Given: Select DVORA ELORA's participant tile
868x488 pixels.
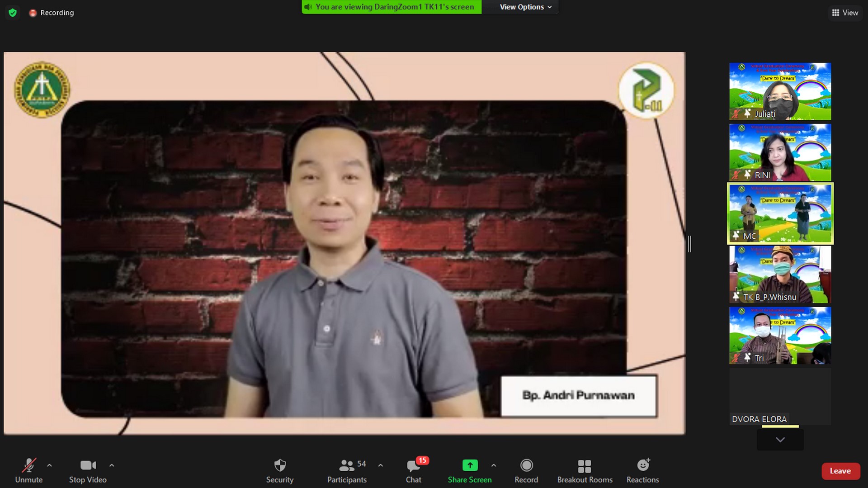Looking at the screenshot, I should 780,397.
